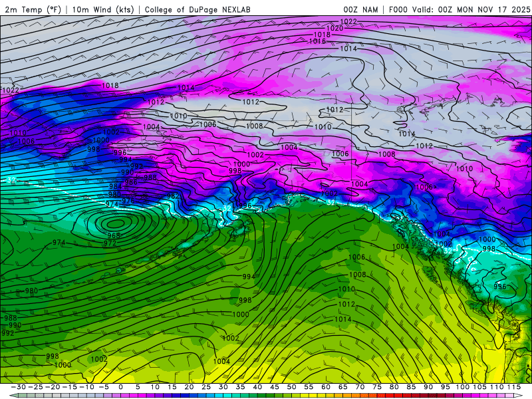Click the −25 legend value

[36, 387]
